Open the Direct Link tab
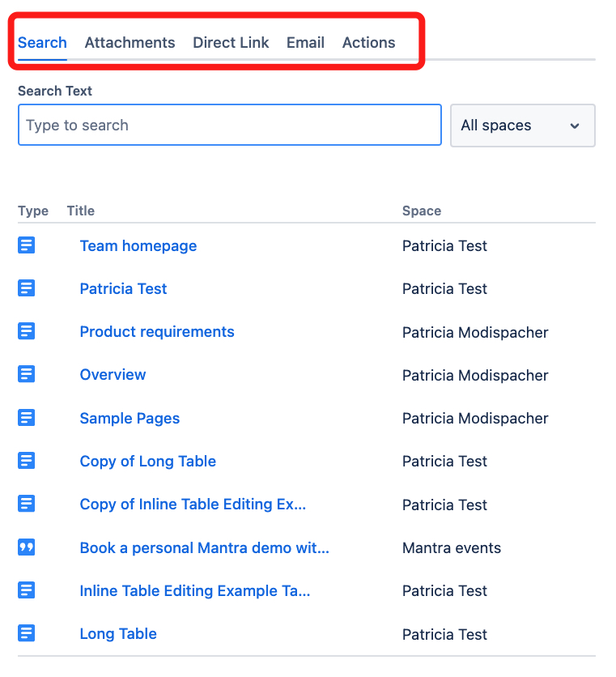The image size is (616, 677). click(231, 42)
